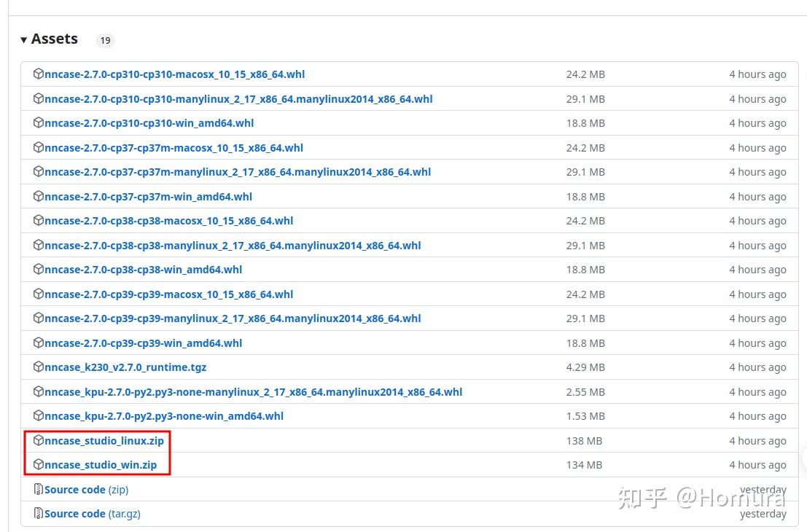807x532 pixels.
Task: Click the triangle before the Assets heading
Action: 24,39
